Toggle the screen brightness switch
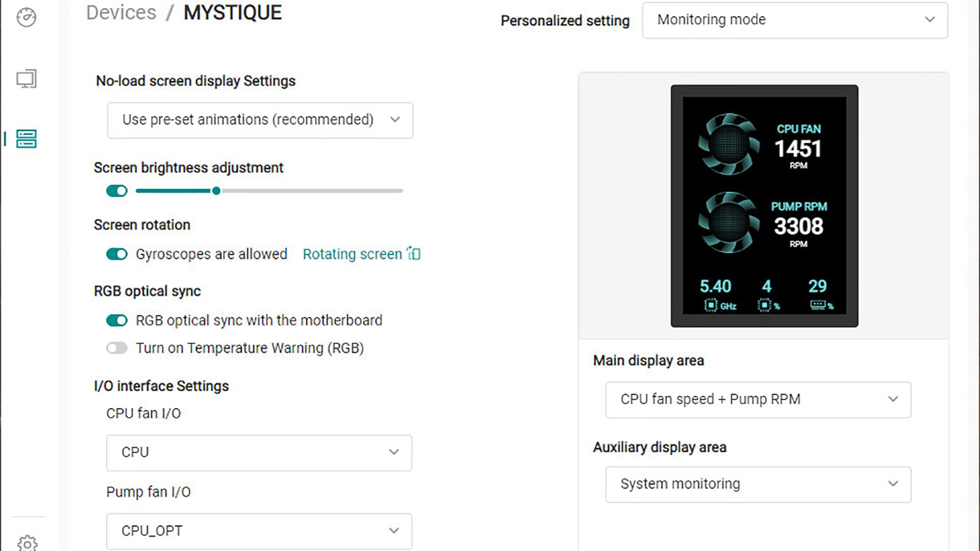Viewport: 980px width, 551px height. 117,191
